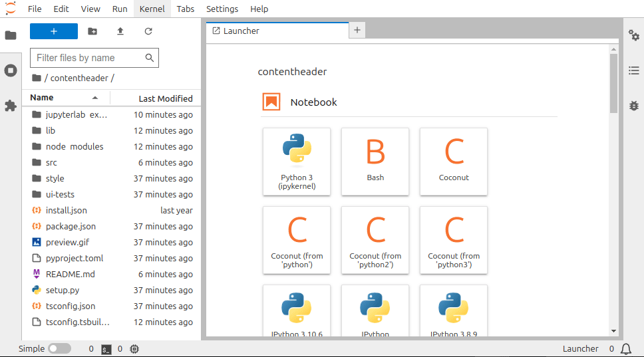This screenshot has height=357, width=644.
Task: Open Running Terminals and Kernels sidebar
Action: [x=11, y=70]
